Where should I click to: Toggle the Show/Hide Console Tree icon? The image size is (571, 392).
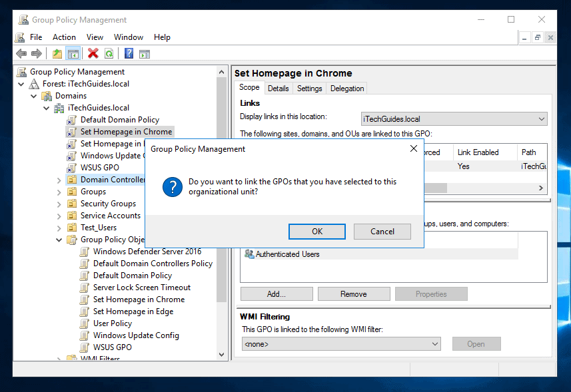point(73,54)
